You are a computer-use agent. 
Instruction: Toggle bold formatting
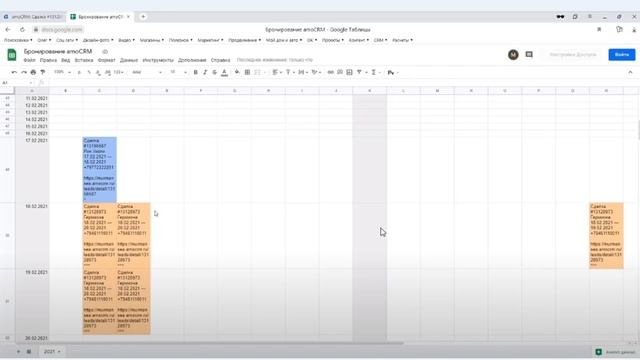tap(196, 72)
